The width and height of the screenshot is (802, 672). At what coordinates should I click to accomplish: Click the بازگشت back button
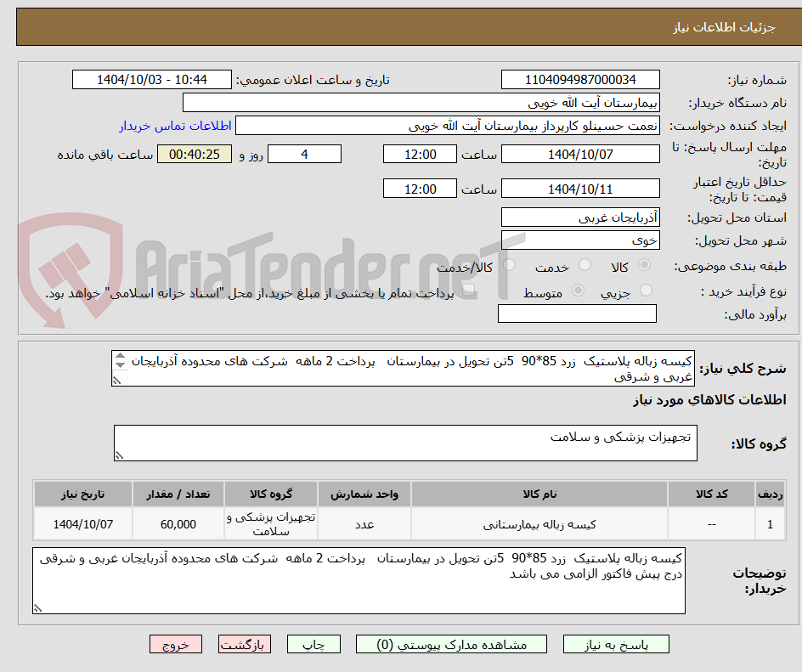[x=245, y=644]
